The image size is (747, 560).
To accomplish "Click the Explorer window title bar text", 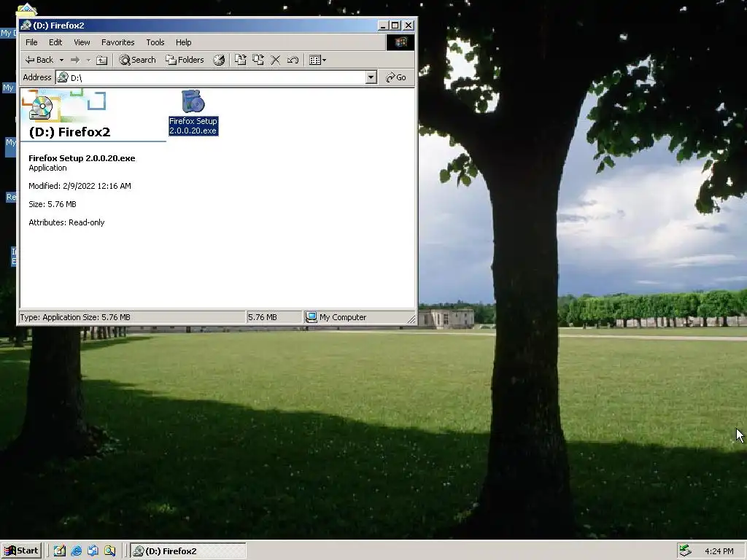I will point(58,26).
